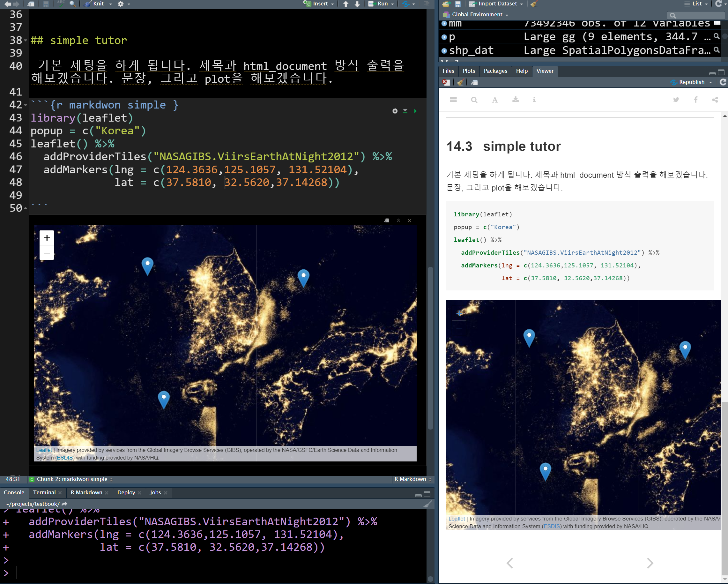Toggle the document outline pane

pos(427,4)
